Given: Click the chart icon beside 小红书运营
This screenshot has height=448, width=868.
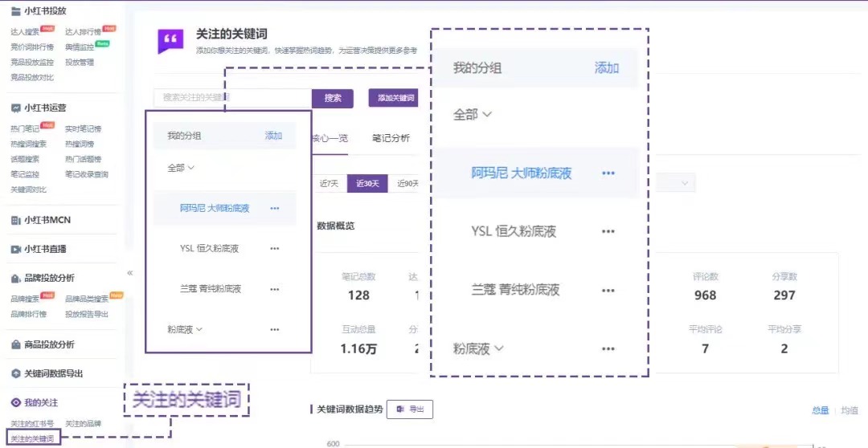Looking at the screenshot, I should pyautogui.click(x=15, y=108).
